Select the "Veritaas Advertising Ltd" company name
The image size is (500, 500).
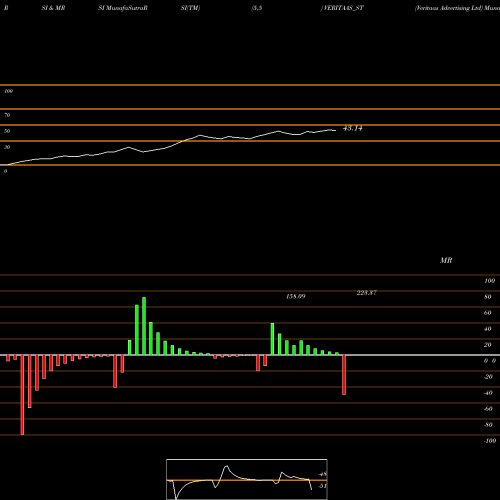(x=449, y=8)
